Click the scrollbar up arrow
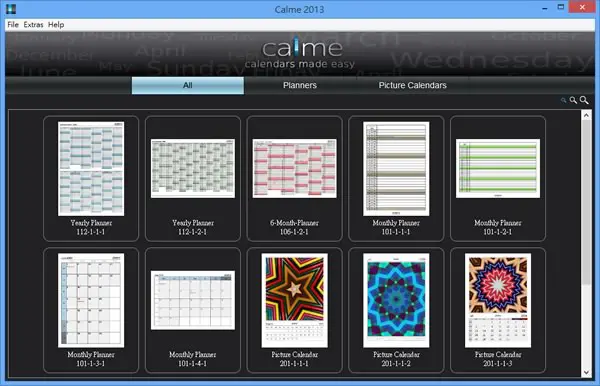The image size is (600, 386). (x=586, y=115)
